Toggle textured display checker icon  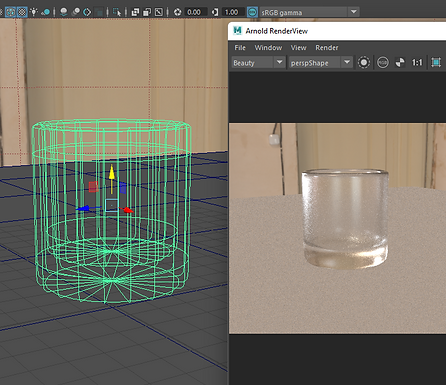point(22,12)
